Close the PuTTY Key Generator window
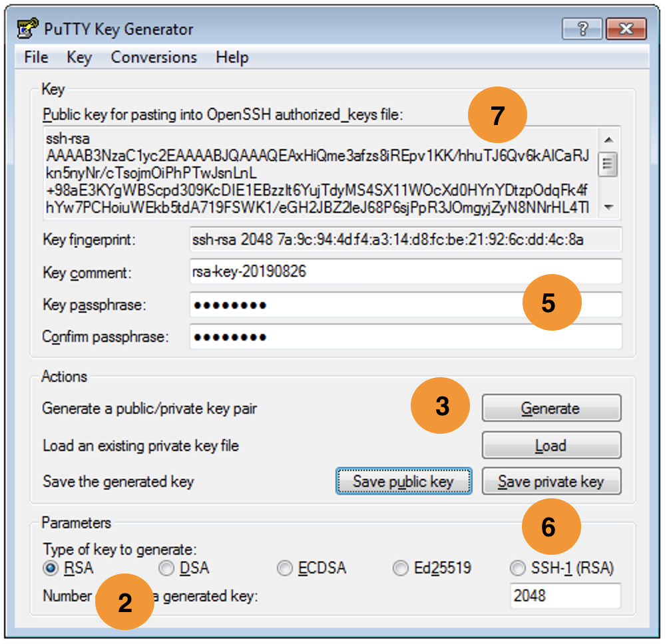This screenshot has width=667, height=644. click(626, 29)
